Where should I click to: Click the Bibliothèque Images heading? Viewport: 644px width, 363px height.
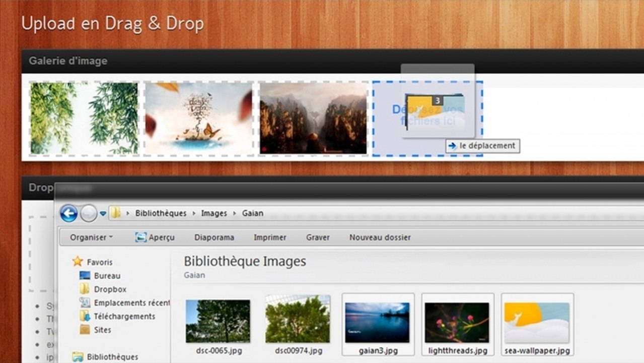click(x=245, y=261)
